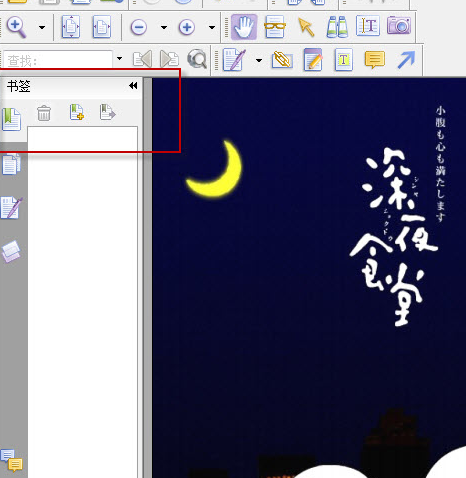The width and height of the screenshot is (466, 478).
Task: Activate the Select Text tool
Action: [368, 26]
